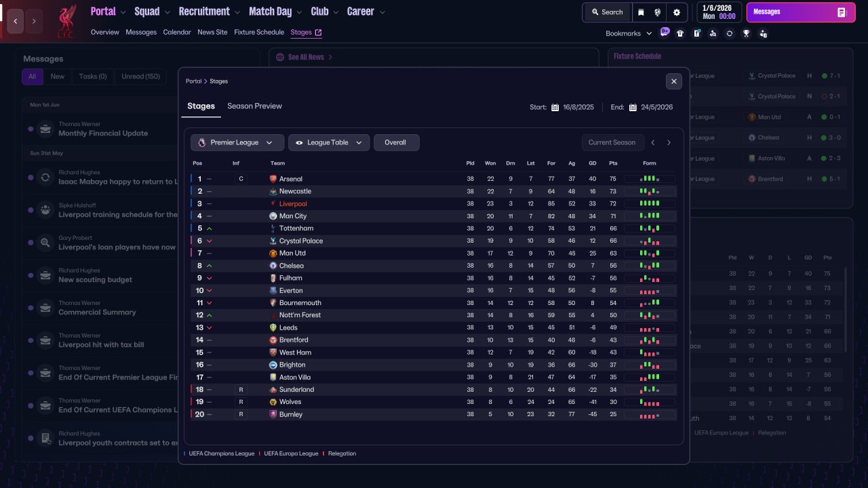Screen dimensions: 868x488
Task: Expand the Match Day menu
Action: (275, 12)
